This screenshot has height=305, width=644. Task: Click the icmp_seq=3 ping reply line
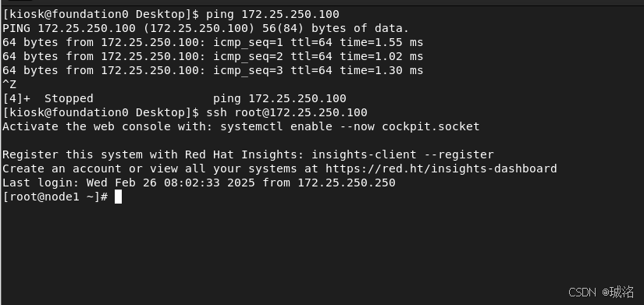pyautogui.click(x=213, y=70)
